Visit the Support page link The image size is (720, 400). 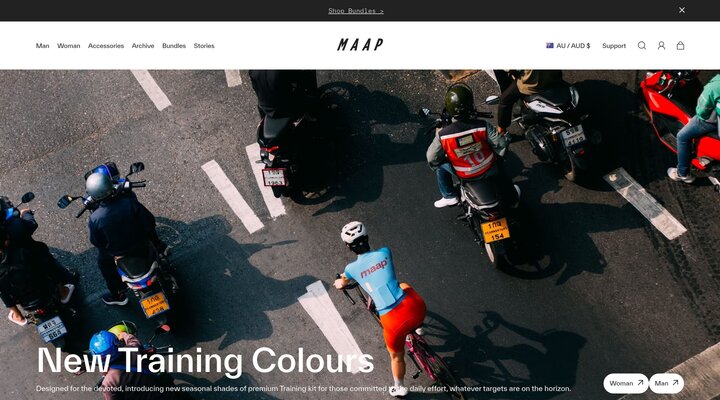pos(614,45)
